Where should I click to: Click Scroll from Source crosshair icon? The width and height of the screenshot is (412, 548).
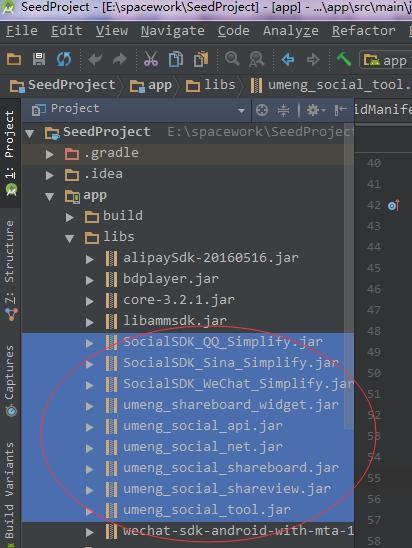262,110
